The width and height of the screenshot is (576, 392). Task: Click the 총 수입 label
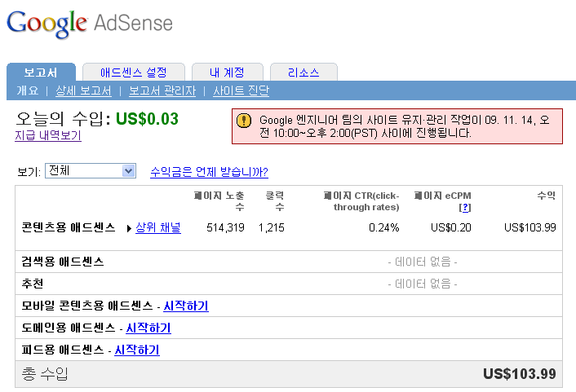click(45, 373)
